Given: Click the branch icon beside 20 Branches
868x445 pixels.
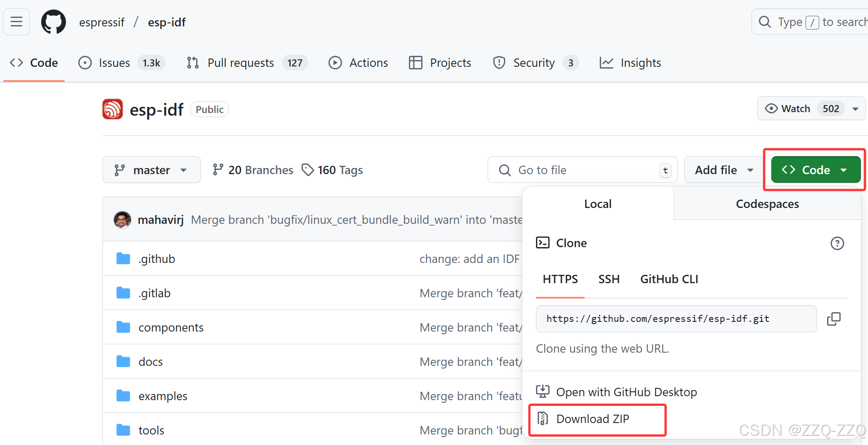Looking at the screenshot, I should pos(218,170).
